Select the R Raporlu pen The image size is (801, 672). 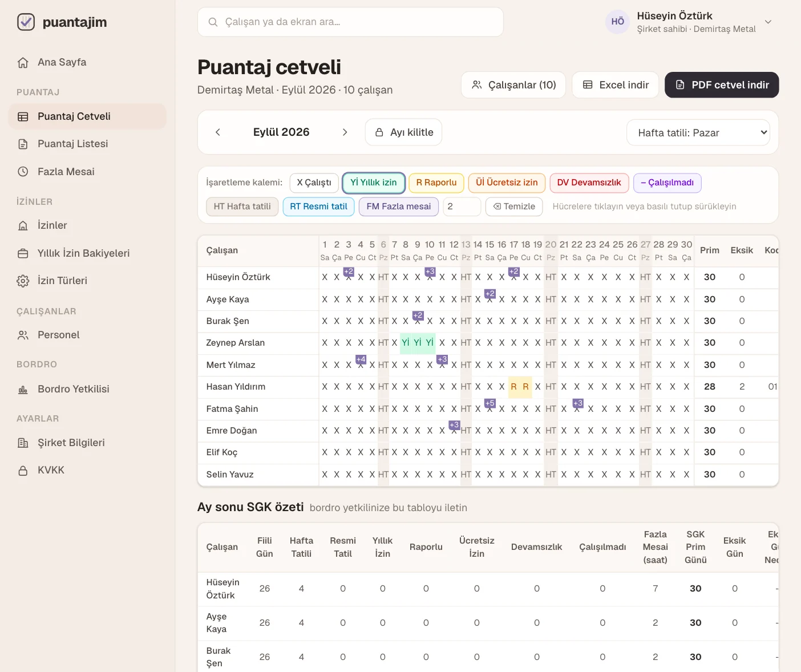(436, 183)
